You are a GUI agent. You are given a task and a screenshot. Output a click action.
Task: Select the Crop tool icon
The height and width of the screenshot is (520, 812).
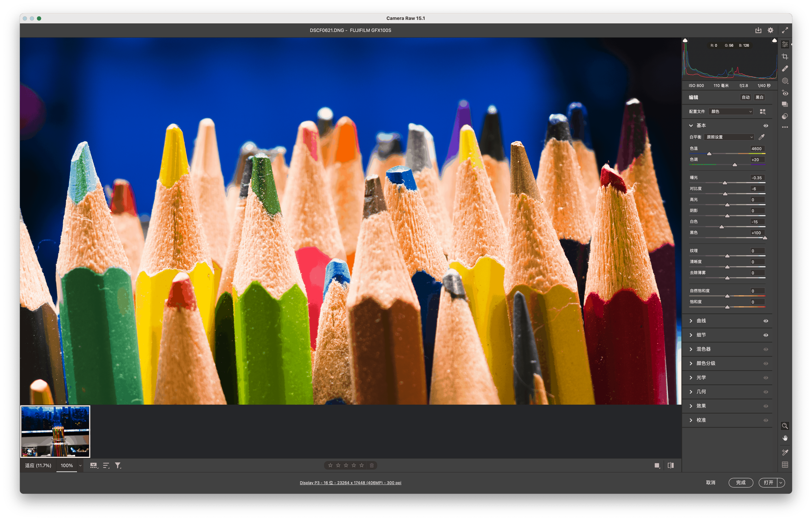785,56
